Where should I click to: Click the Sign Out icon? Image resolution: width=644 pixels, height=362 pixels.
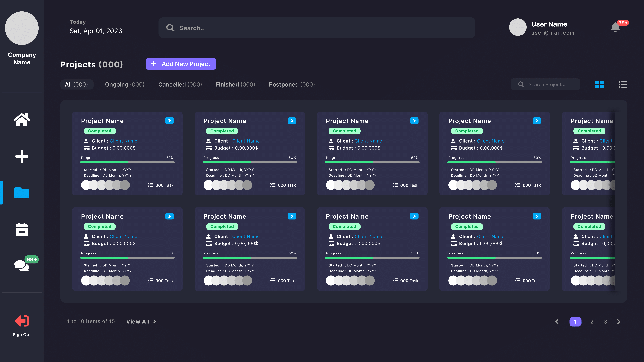[x=22, y=321]
